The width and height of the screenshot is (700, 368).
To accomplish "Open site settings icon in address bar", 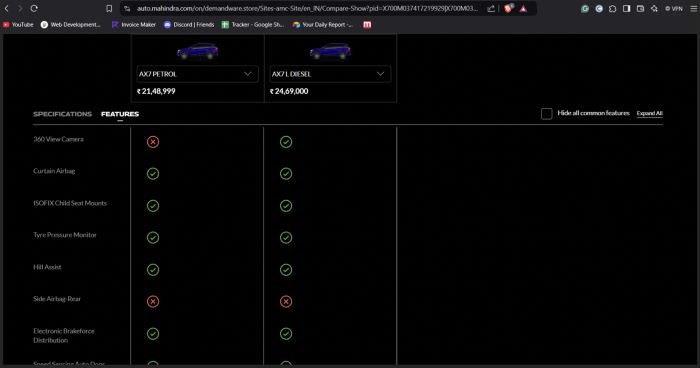I will click(127, 8).
